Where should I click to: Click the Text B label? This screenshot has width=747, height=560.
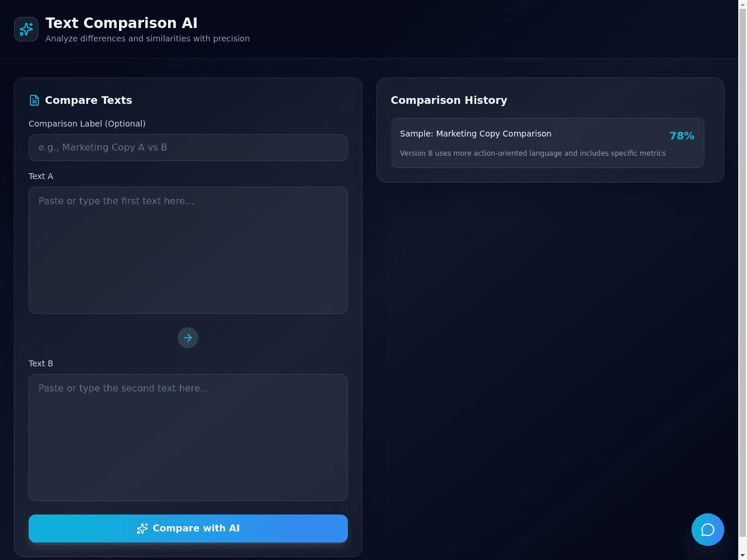click(41, 363)
